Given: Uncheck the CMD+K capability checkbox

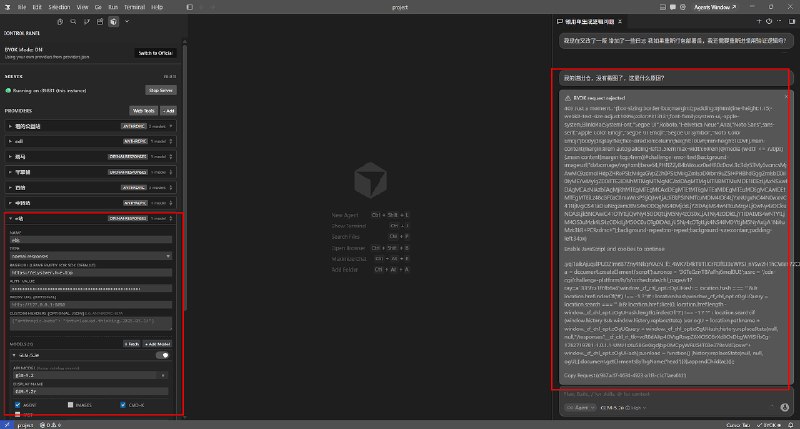Looking at the screenshot, I should (x=123, y=405).
